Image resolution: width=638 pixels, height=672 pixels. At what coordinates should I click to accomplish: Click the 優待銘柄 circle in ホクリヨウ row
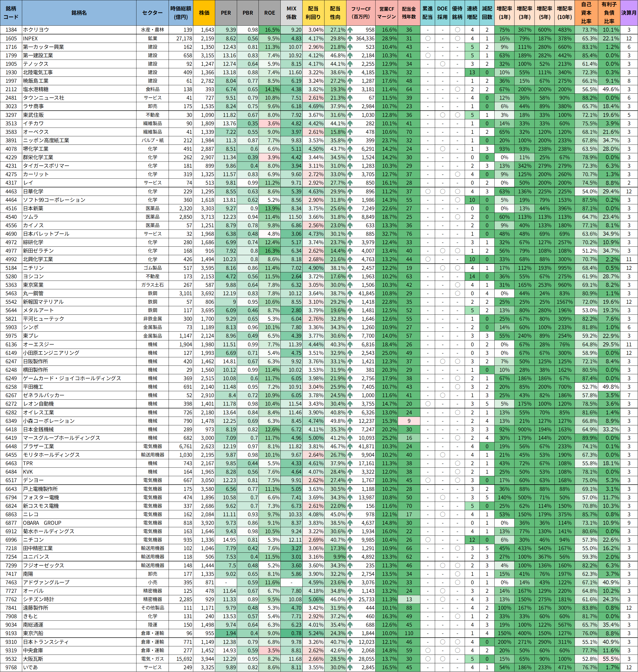(457, 30)
